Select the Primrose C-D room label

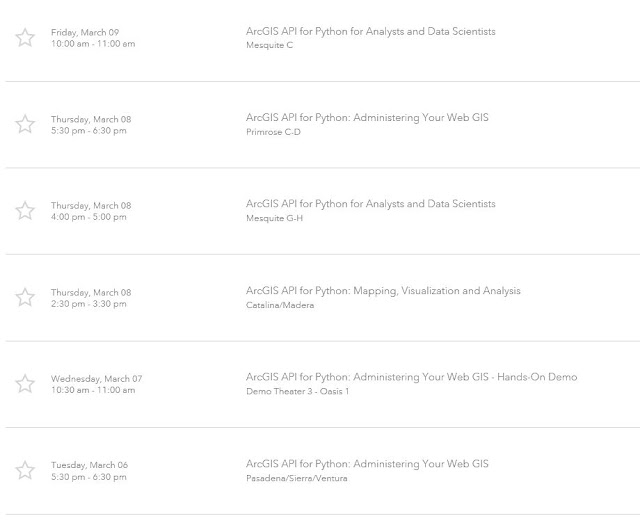(273, 132)
